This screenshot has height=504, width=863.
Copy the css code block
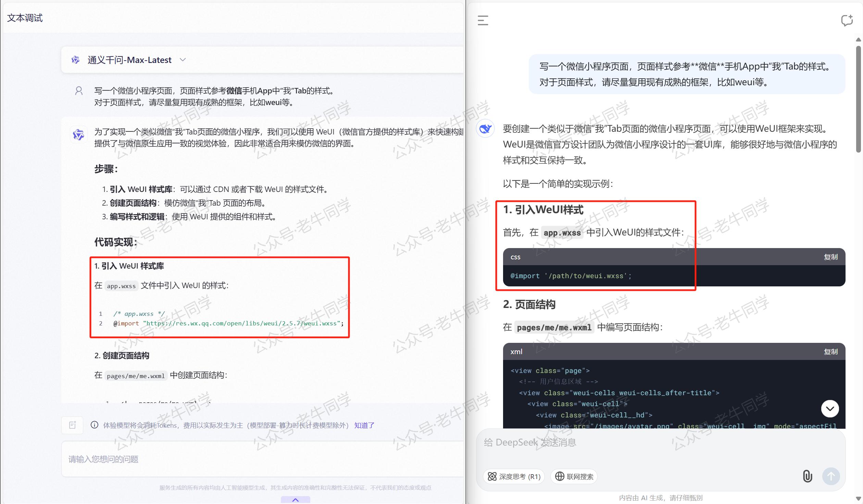830,257
